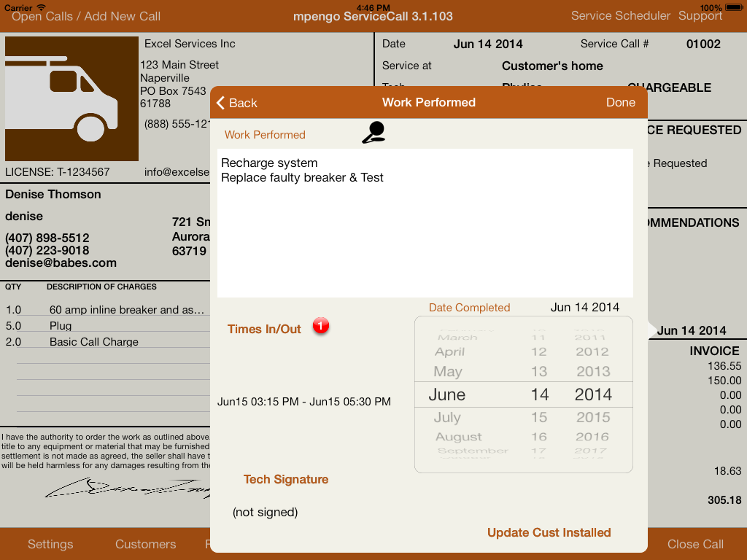Select May in the month wheel
747x560 pixels.
click(447, 371)
